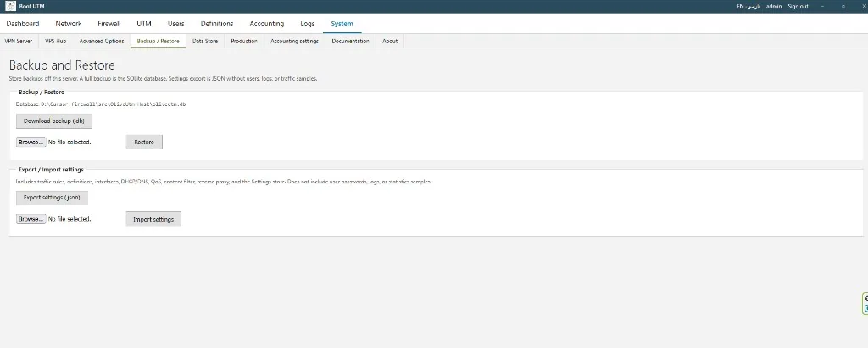Click 'No file selected.' beside Import settings
The image size is (868, 348).
pos(70,219)
